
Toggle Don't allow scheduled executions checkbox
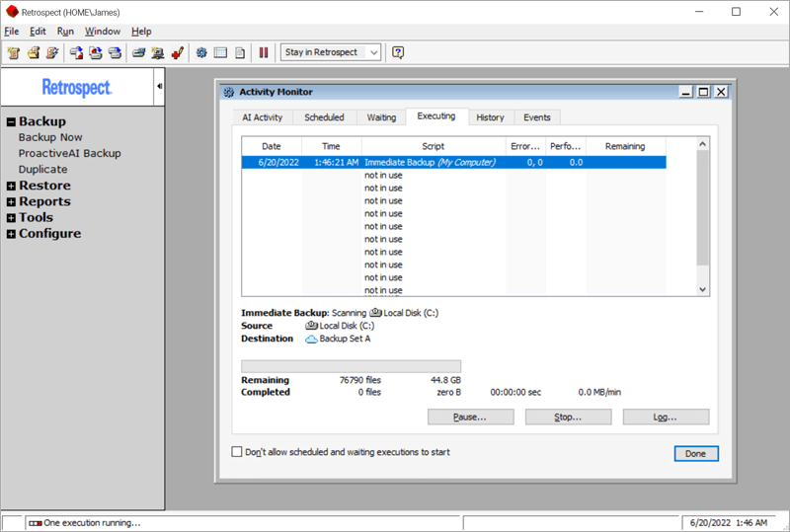click(236, 451)
